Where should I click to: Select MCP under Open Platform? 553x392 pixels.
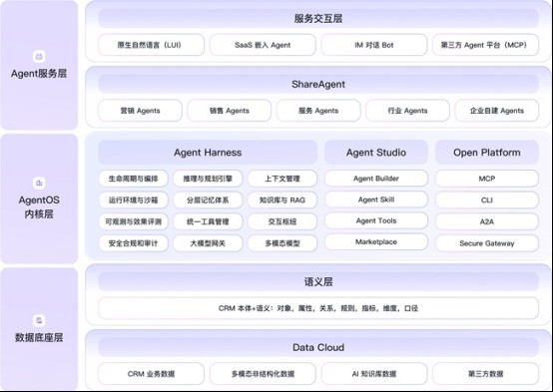(x=487, y=179)
